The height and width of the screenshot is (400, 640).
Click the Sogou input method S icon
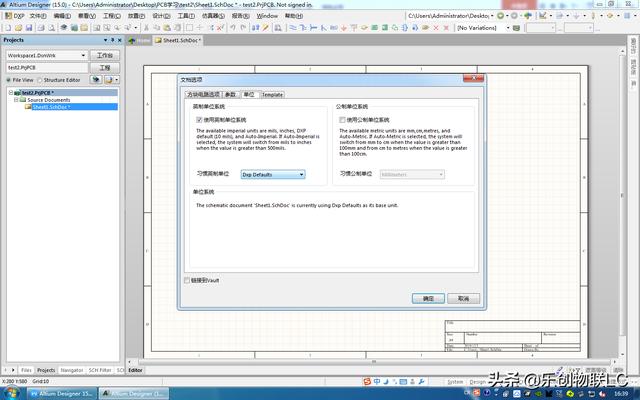[x=367, y=382]
